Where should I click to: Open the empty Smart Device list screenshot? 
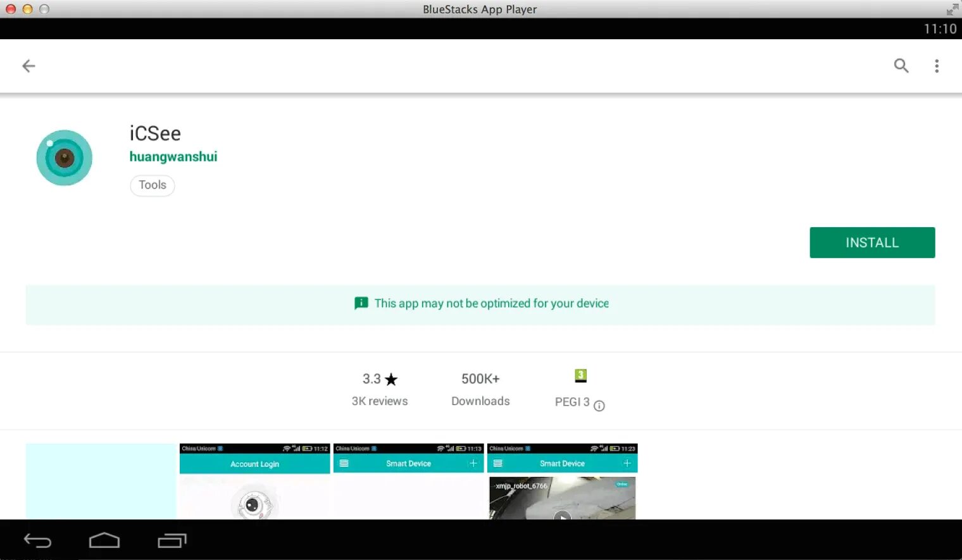coord(408,482)
